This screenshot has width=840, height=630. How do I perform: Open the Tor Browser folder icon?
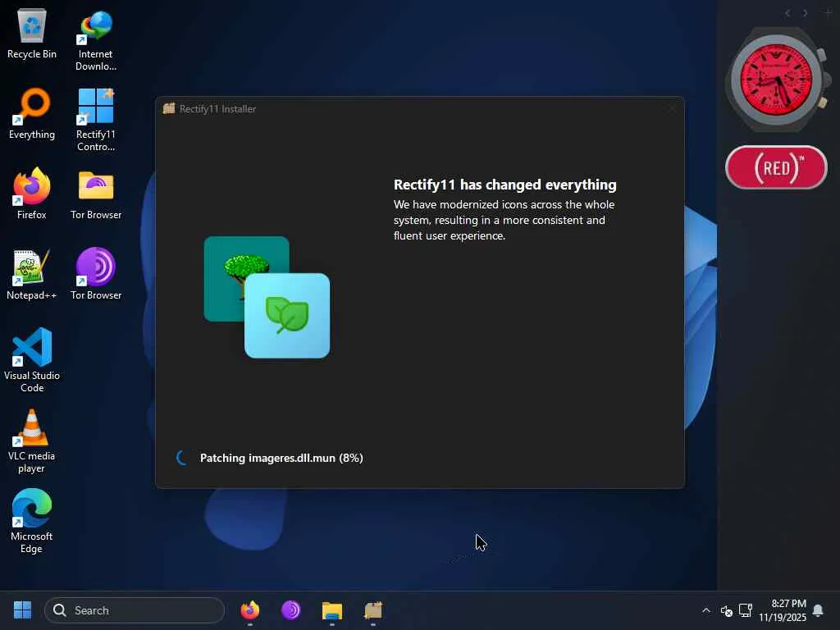[x=96, y=194]
